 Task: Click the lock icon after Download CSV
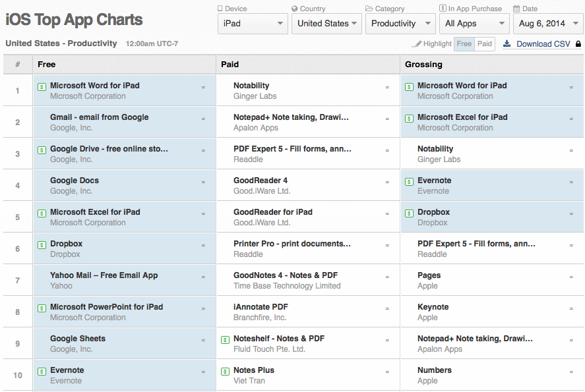578,44
